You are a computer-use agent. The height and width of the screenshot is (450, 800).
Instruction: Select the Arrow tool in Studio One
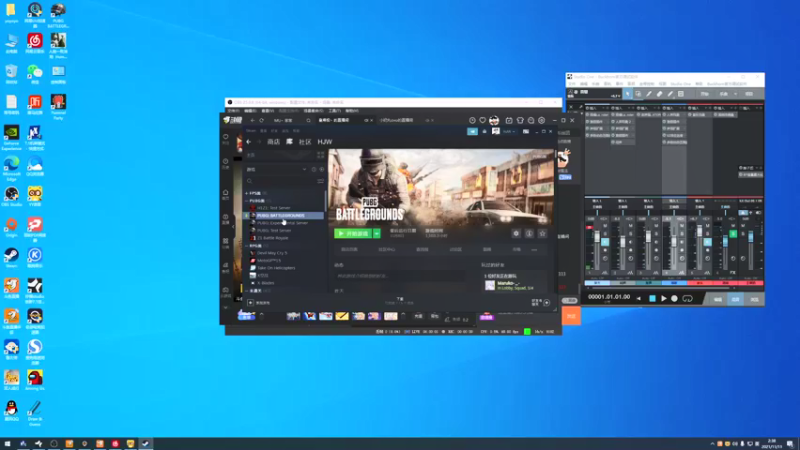pyautogui.click(x=628, y=94)
